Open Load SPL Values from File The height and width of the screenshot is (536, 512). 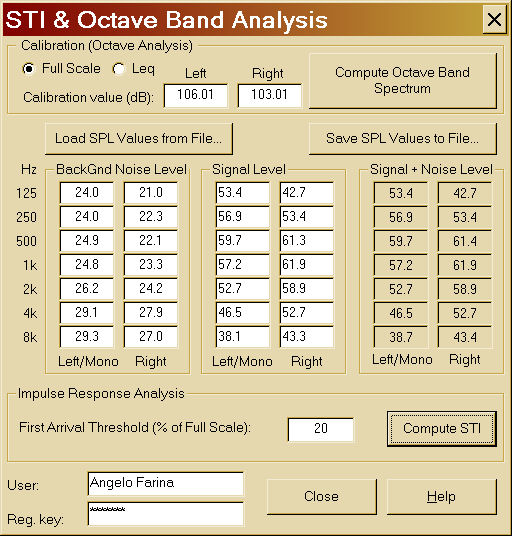pos(139,139)
